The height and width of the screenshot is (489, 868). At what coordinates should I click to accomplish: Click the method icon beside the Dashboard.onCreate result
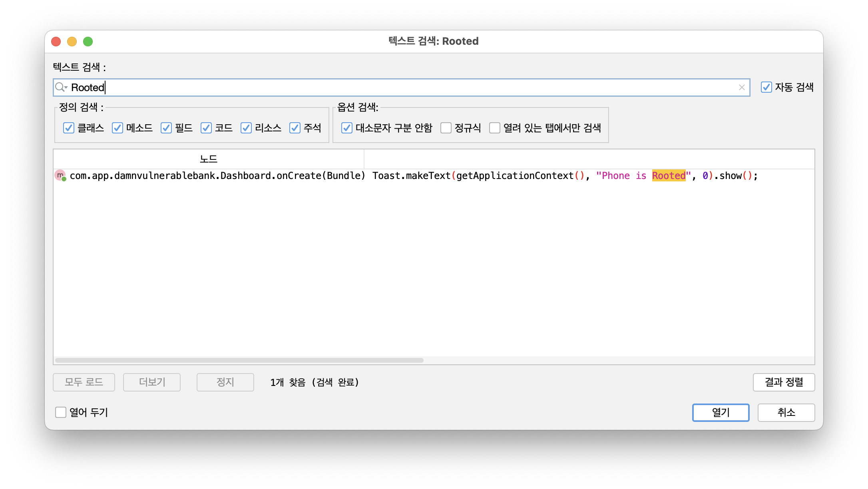pos(60,175)
